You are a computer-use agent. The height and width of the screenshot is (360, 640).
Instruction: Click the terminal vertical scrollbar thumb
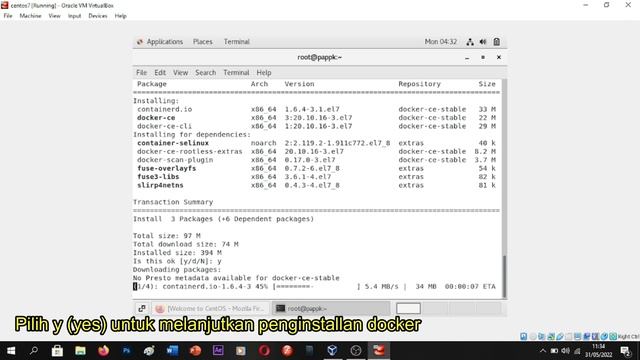pyautogui.click(x=504, y=276)
